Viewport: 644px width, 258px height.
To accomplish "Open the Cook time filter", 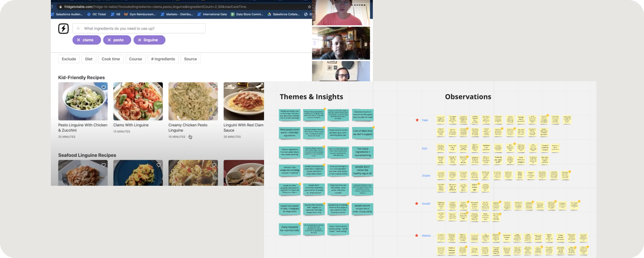I will (x=111, y=59).
